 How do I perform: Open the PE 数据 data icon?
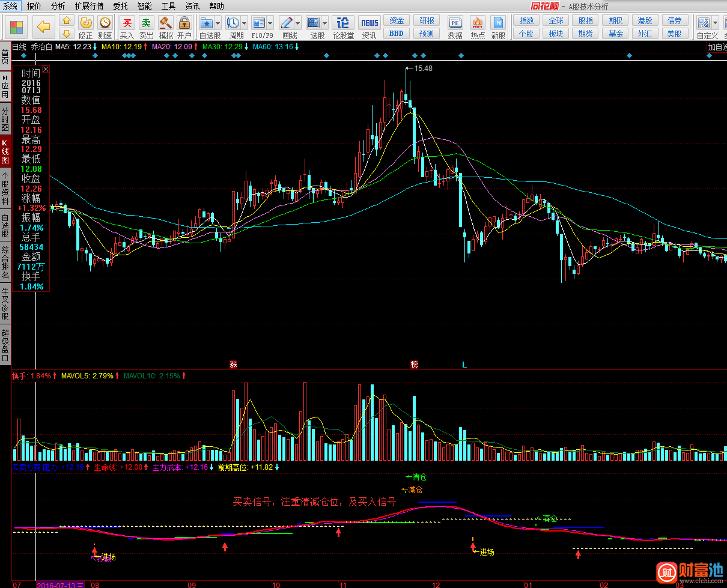[x=455, y=23]
